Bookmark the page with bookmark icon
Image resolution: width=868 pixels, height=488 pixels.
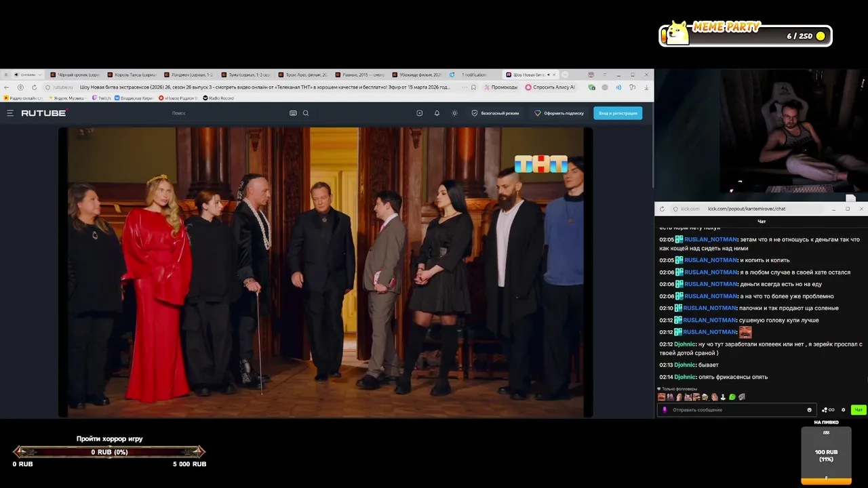pyautogui.click(x=473, y=87)
